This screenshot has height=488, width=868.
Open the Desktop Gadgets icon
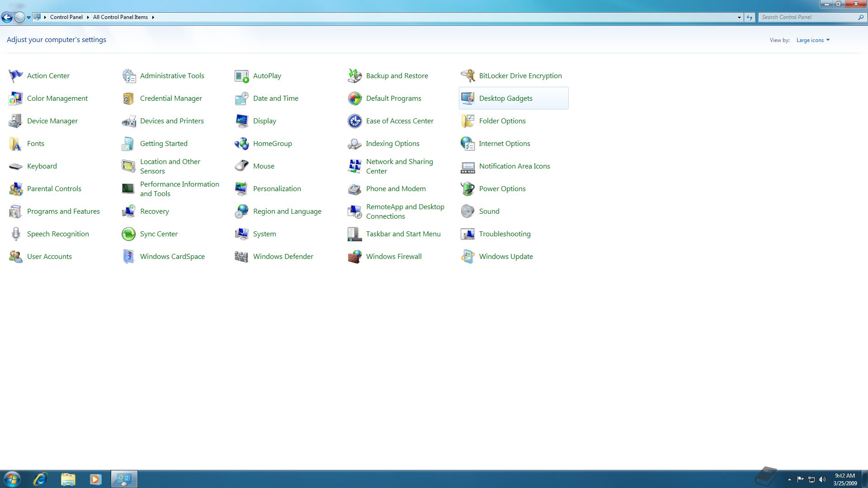click(x=468, y=99)
